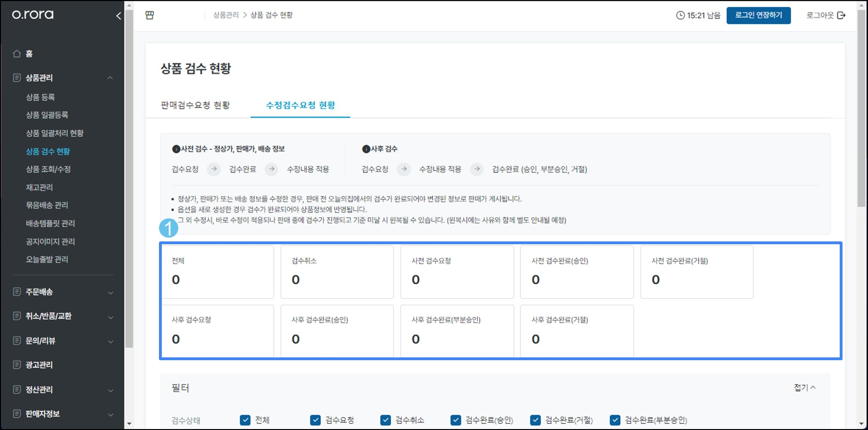Click the 광고관리 menu icon

(x=17, y=365)
